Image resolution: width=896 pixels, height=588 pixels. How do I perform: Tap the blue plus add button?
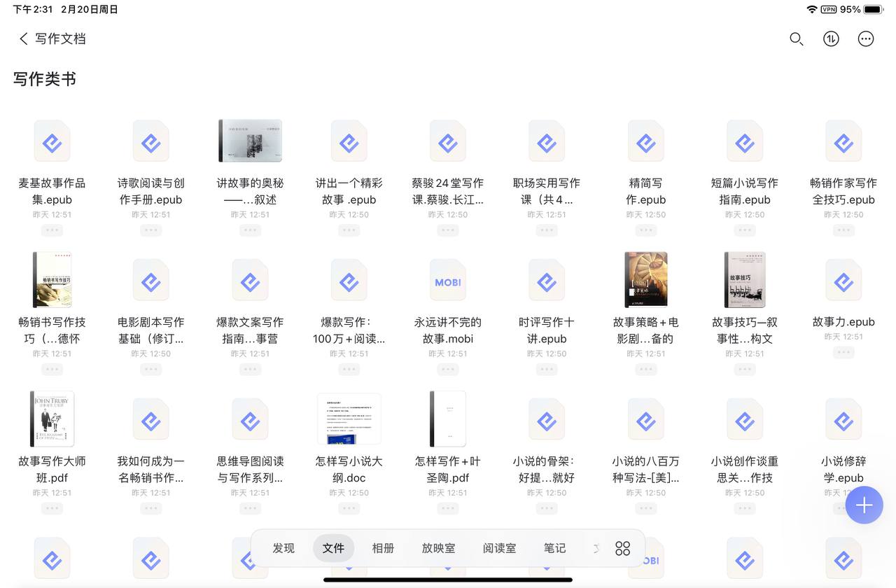click(864, 505)
